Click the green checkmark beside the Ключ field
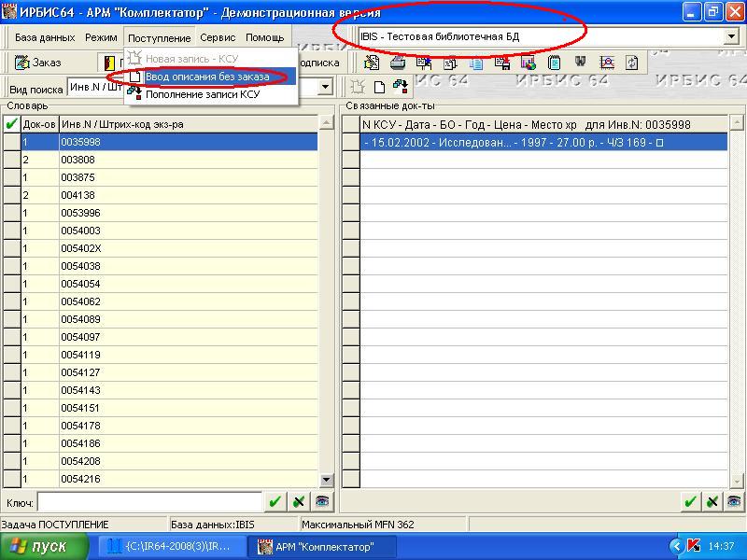Viewport: 747px width, 560px height. click(x=275, y=502)
